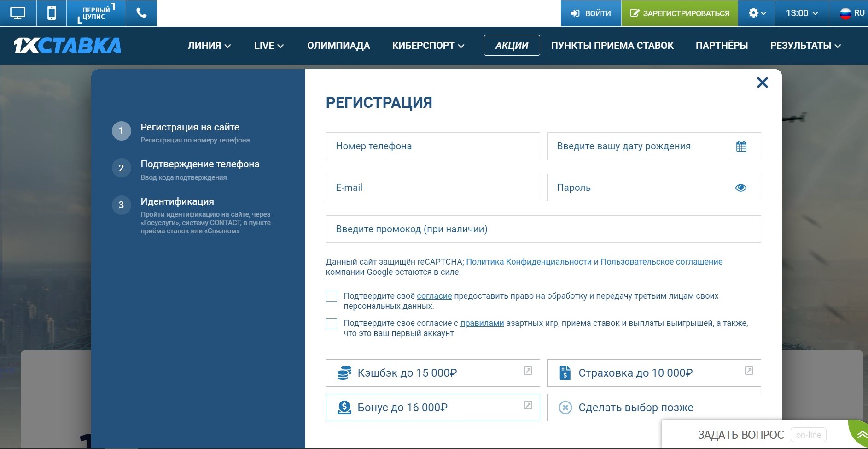
Task: Click the Войти login button
Action: coord(591,13)
